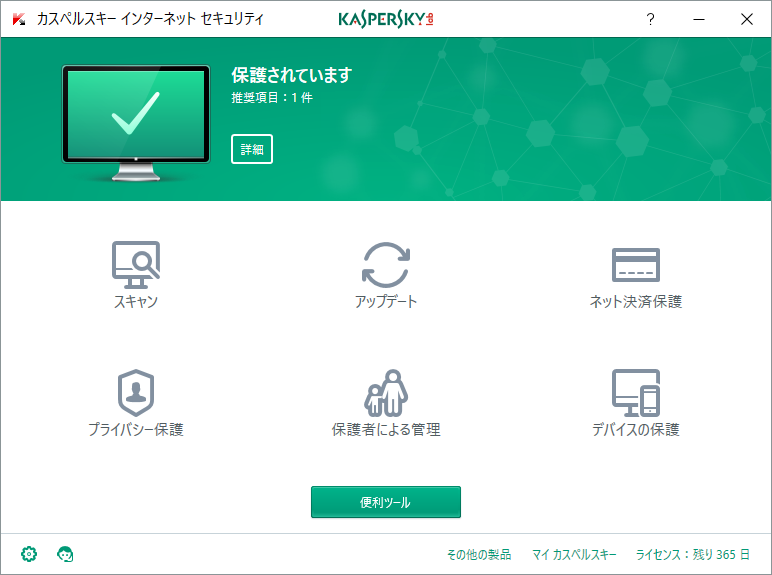Click the 保護されています status text
The image size is (772, 575).
(x=291, y=75)
